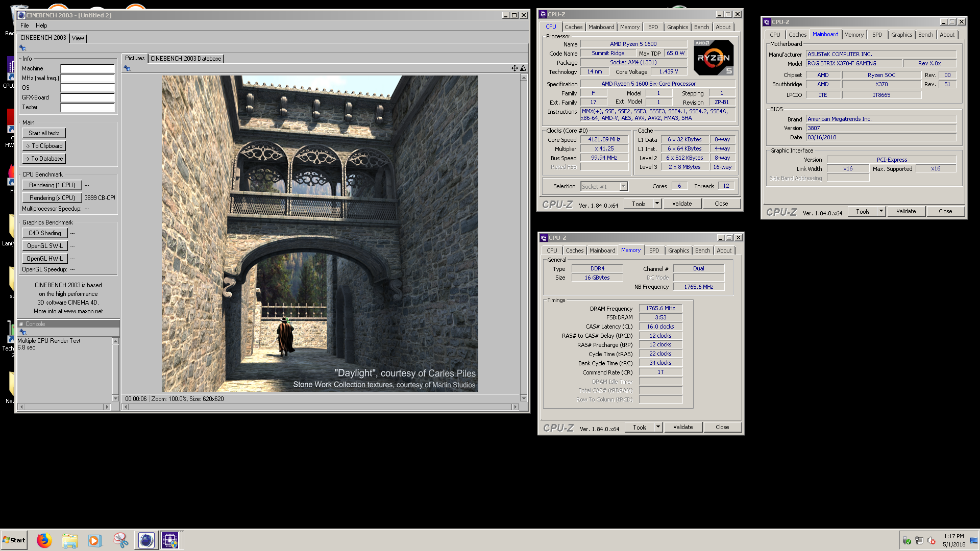
Task: Open the Help menu in CINEBENCH
Action: pos(41,26)
